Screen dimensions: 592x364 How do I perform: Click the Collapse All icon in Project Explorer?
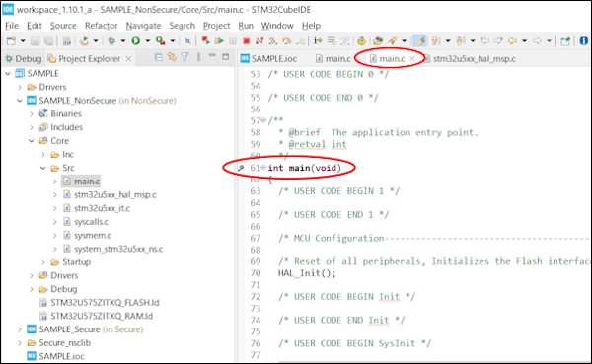click(159, 57)
